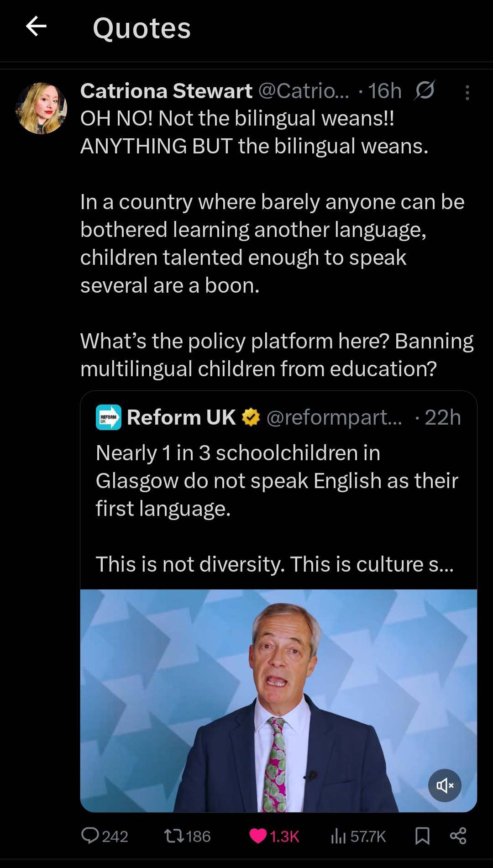Open Catriona Stewart's profile picture

[41, 108]
